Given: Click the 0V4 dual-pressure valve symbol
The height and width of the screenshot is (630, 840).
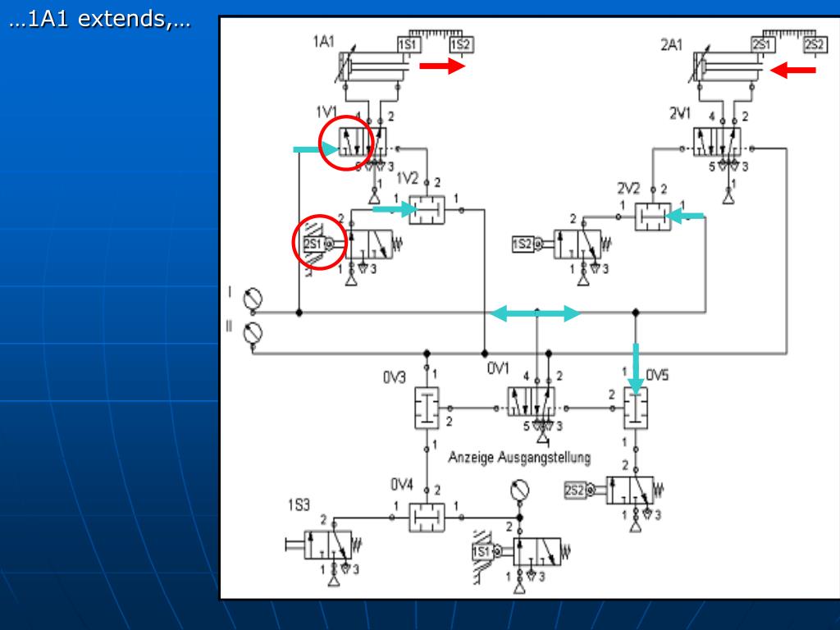Looking at the screenshot, I should [x=427, y=517].
